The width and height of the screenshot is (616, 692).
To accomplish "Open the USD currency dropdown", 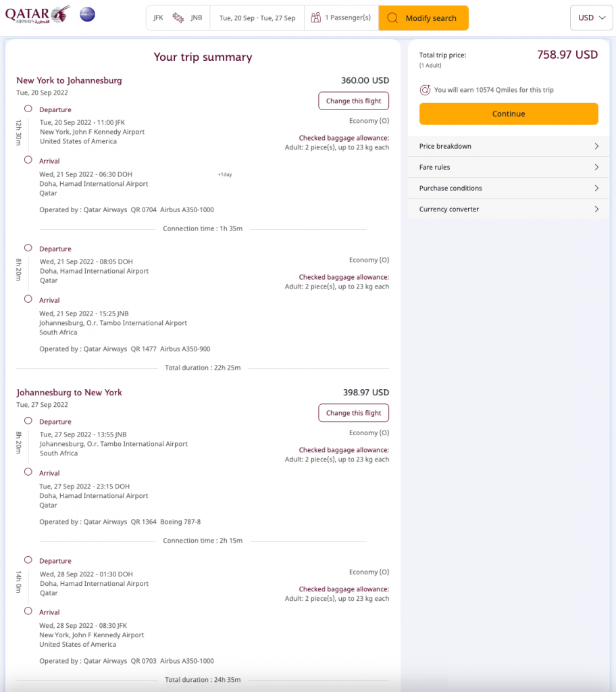I will click(x=592, y=18).
